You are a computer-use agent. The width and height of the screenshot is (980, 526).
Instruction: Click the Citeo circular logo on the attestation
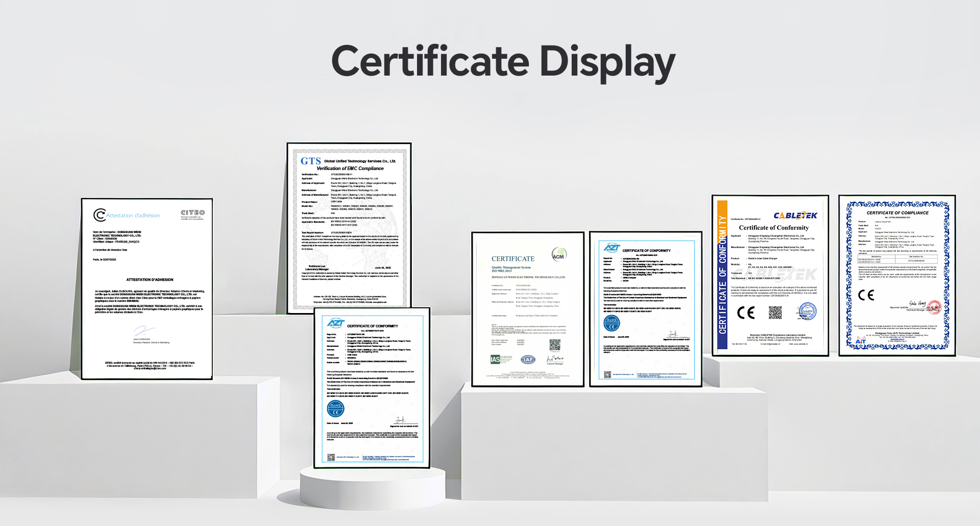point(100,215)
